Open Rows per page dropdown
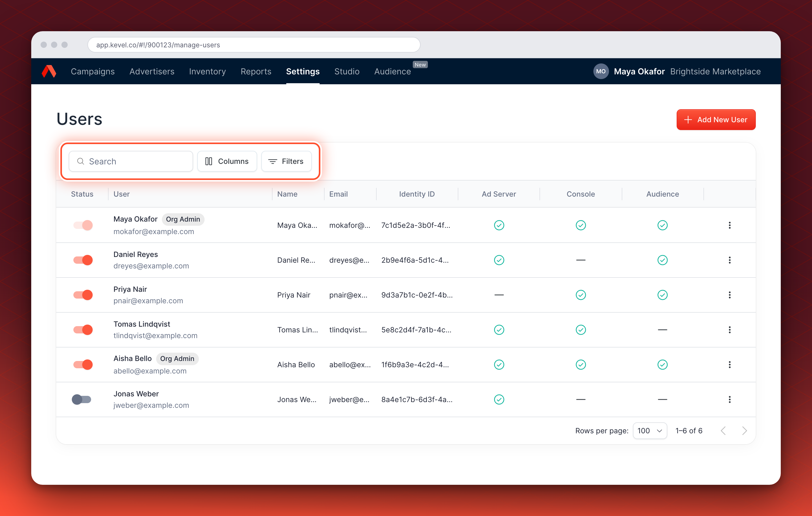812x516 pixels. [x=650, y=431]
